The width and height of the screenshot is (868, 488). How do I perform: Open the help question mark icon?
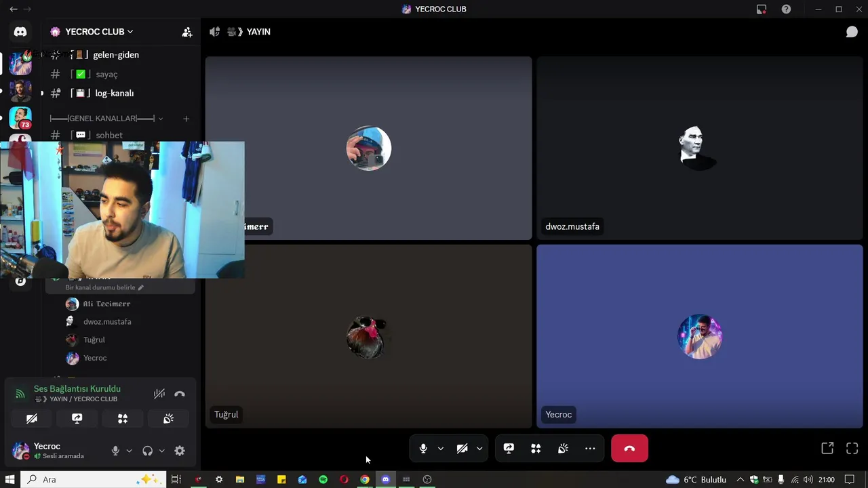[786, 9]
